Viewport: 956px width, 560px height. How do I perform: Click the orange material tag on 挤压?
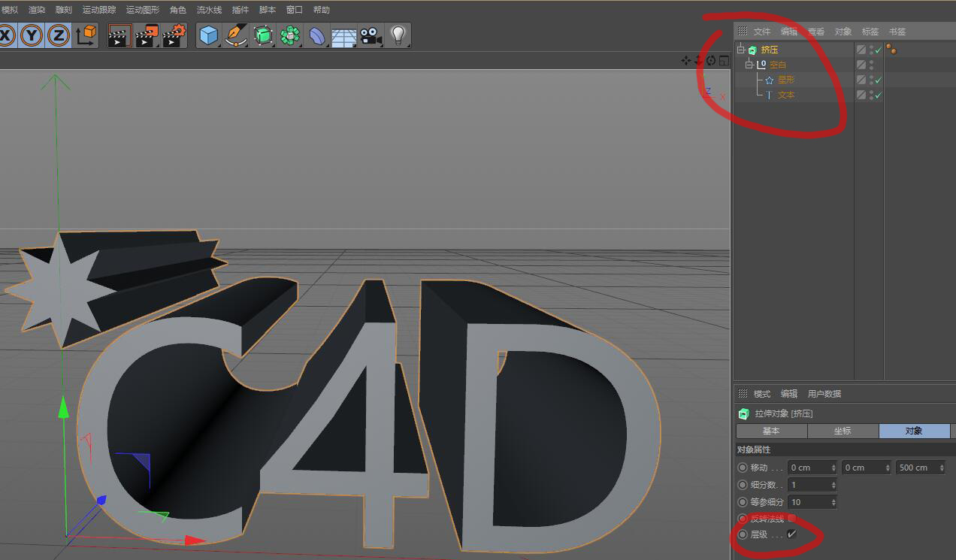[891, 50]
